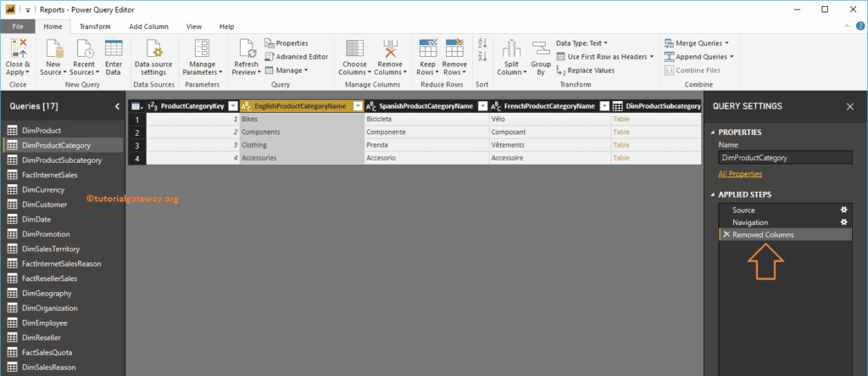Click the Choose Columns icon

pyautogui.click(x=354, y=48)
